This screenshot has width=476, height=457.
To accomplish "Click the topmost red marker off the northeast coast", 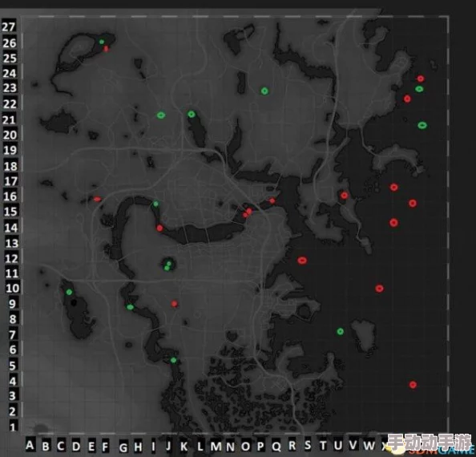I will point(420,79).
